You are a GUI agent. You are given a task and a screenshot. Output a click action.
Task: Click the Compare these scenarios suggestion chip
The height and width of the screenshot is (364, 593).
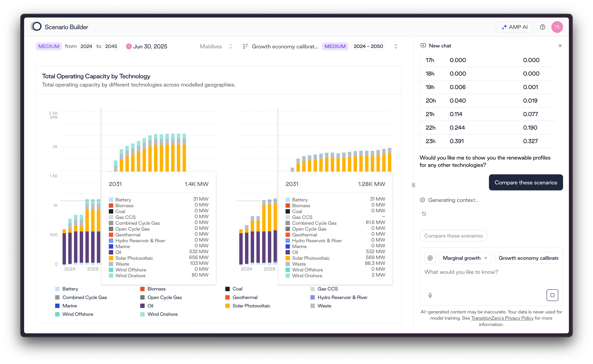click(453, 236)
